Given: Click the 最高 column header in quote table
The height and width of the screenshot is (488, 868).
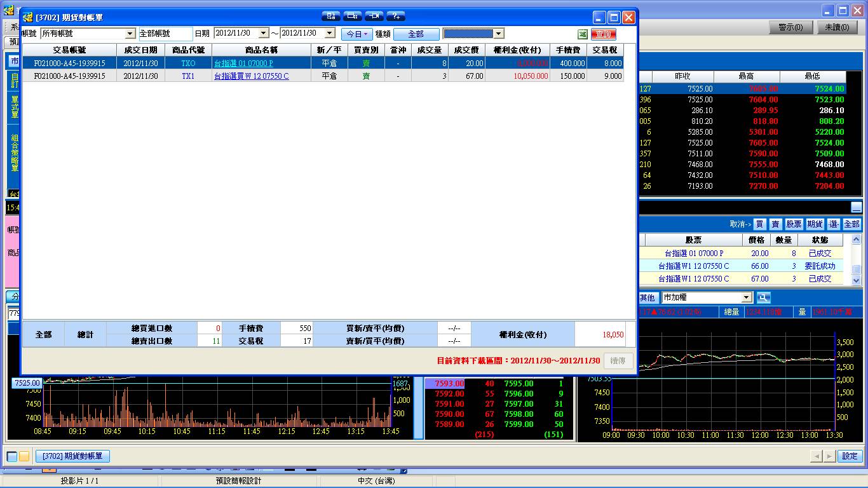Looking at the screenshot, I should (x=747, y=76).
